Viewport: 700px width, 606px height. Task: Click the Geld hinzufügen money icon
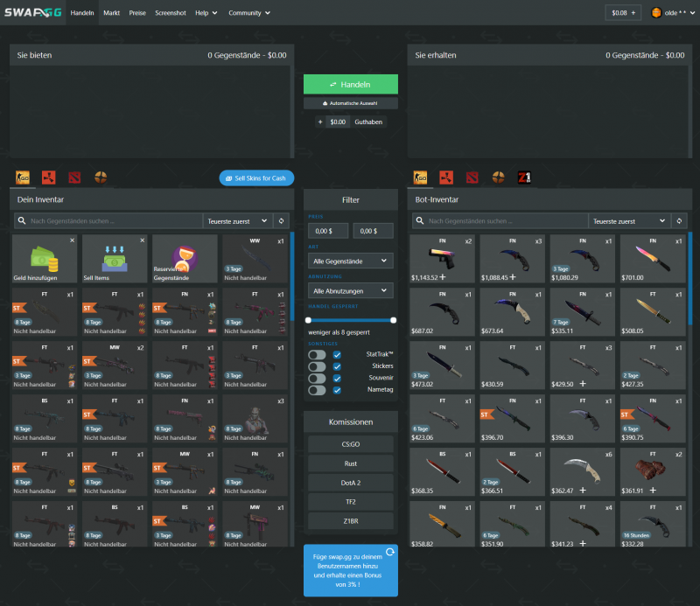click(x=45, y=259)
